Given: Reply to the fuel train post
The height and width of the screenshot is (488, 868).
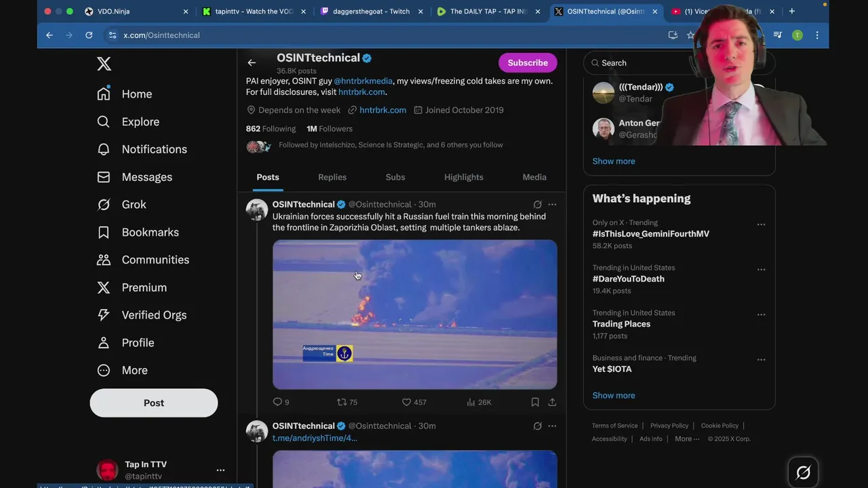Looking at the screenshot, I should point(281,402).
